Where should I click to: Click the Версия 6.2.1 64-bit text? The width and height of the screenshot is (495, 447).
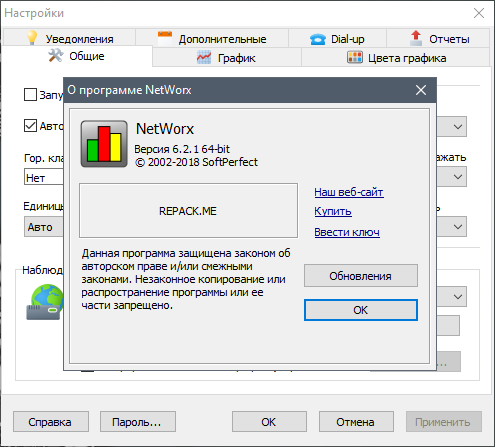182,149
